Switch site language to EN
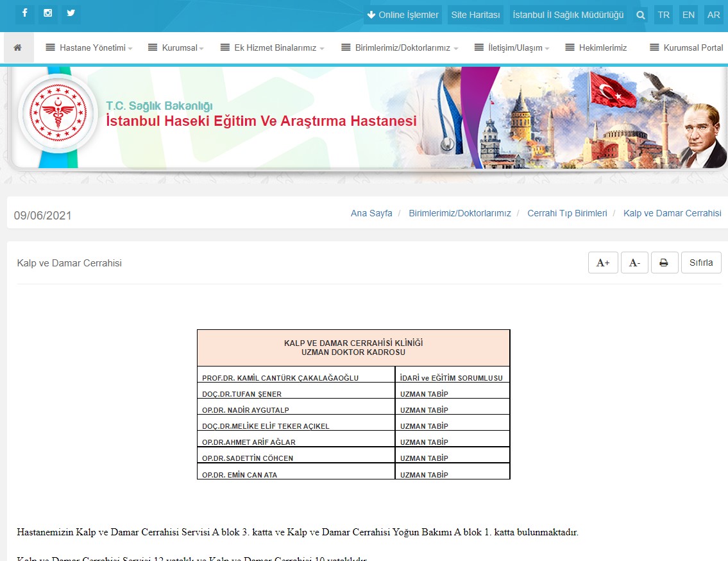The image size is (728, 561). 688,15
